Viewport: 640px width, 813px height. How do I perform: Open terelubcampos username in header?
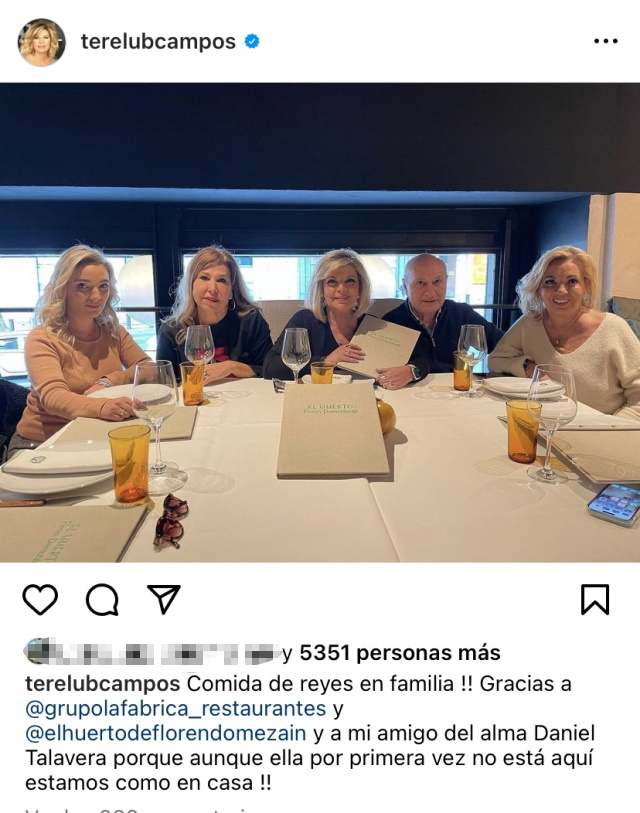(158, 41)
